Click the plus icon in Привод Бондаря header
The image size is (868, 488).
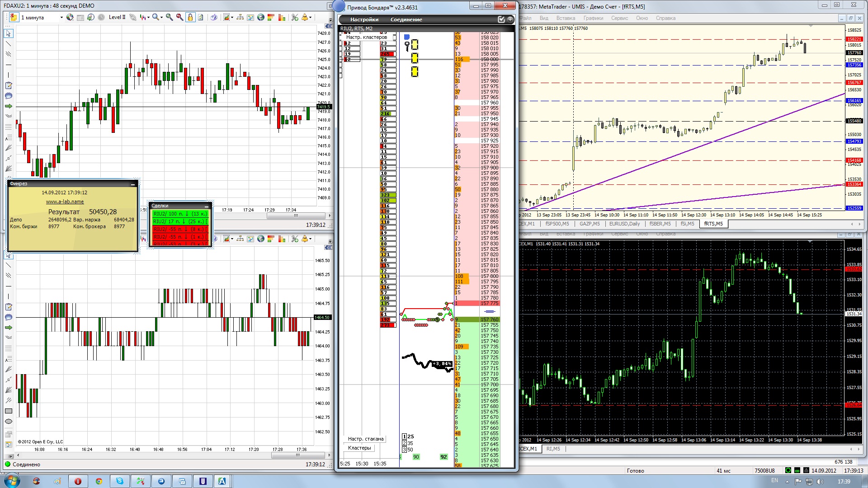pos(510,19)
